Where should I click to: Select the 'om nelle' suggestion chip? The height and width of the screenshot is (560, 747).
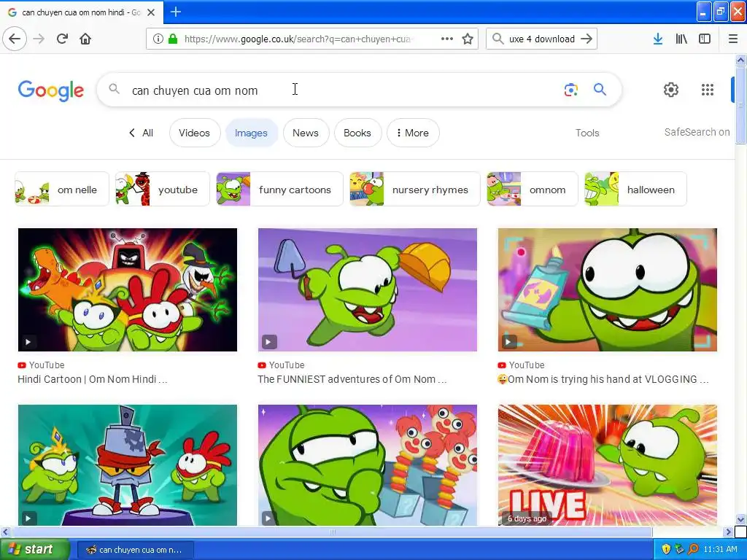pos(62,189)
